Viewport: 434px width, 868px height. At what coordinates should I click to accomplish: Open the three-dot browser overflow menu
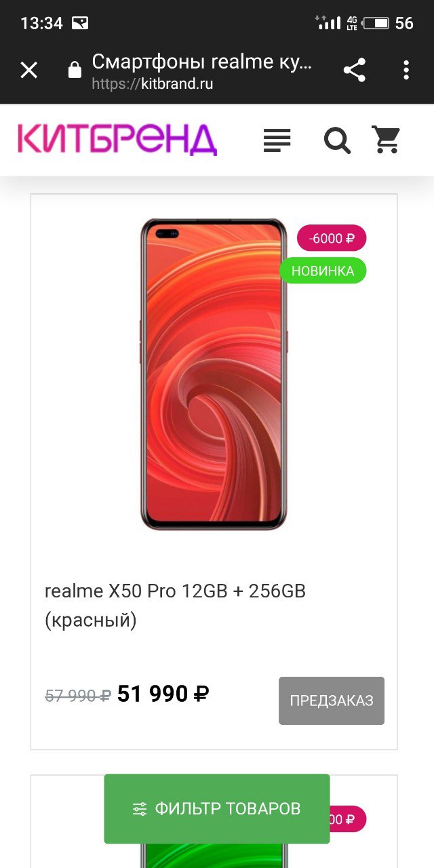click(406, 70)
